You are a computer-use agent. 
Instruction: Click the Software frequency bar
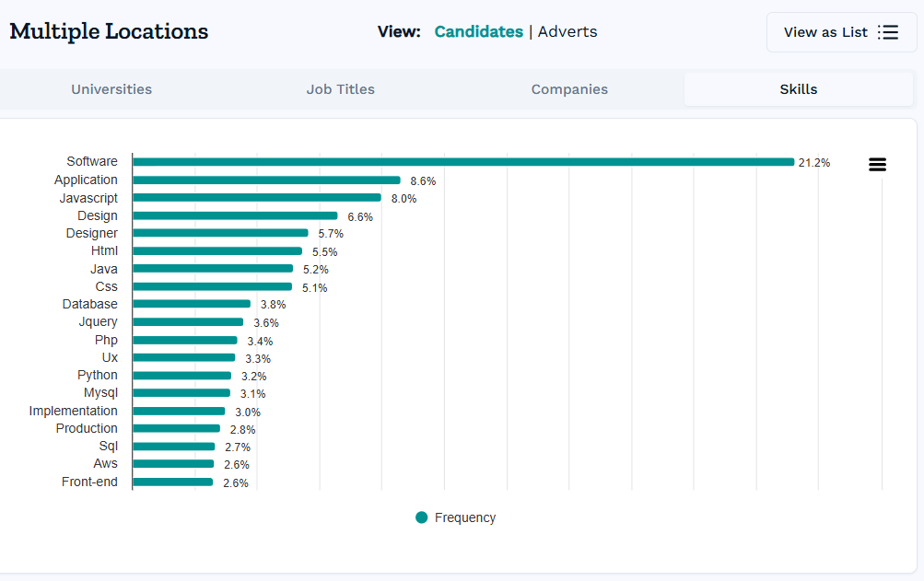click(x=461, y=161)
